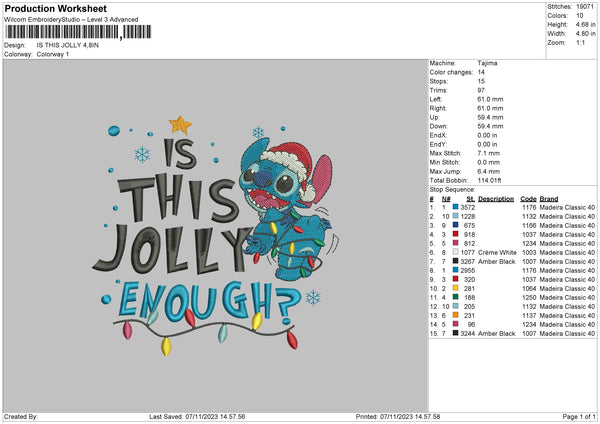Select the Left label
Screen dimensions: 600x424
point(435,99)
